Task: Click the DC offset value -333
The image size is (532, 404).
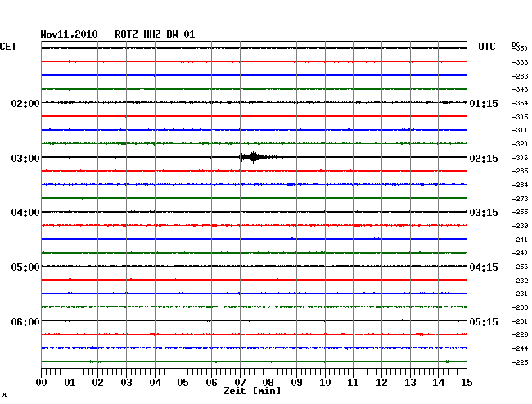Action: click(x=520, y=62)
